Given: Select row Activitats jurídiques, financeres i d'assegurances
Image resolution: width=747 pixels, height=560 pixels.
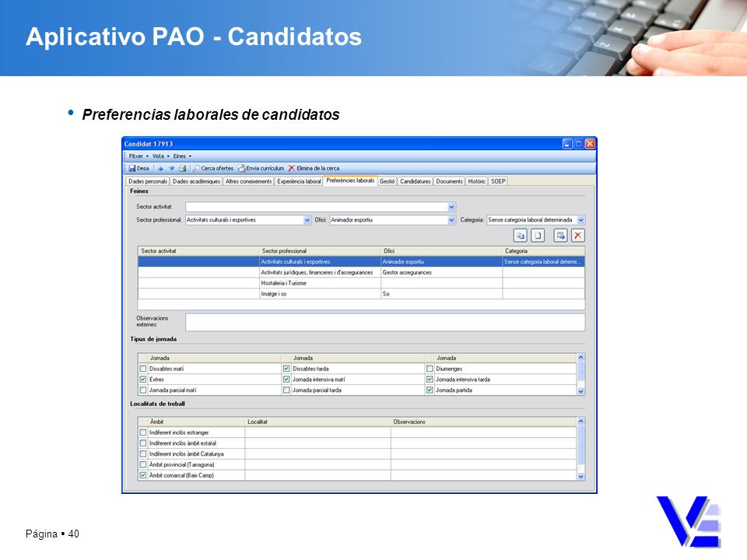Looking at the screenshot, I should pos(361,272).
